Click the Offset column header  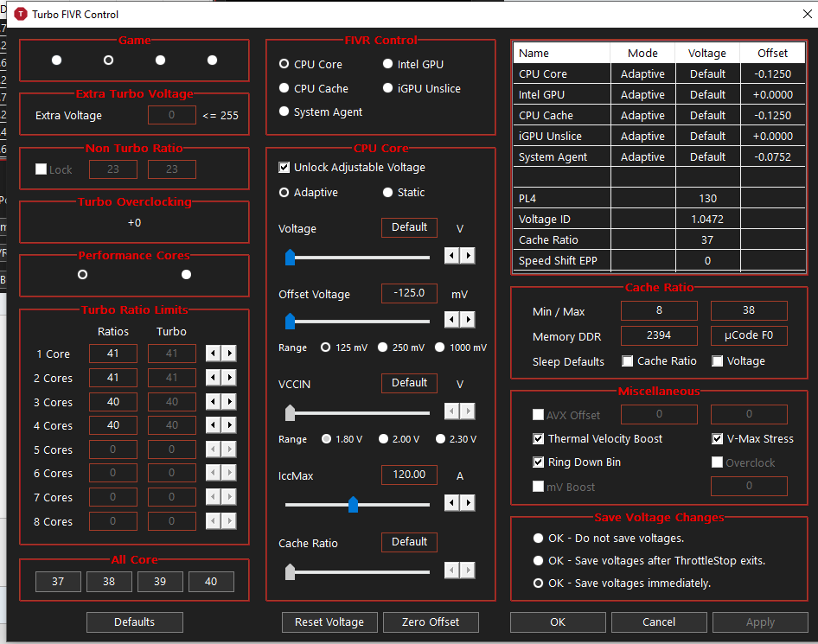(x=773, y=53)
